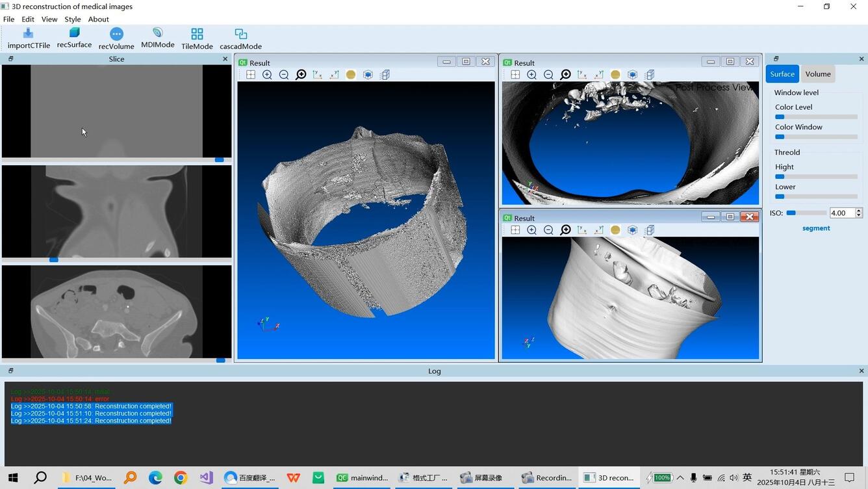
Task: Click wireframe box icon in bottom-right Result window
Action: point(649,230)
